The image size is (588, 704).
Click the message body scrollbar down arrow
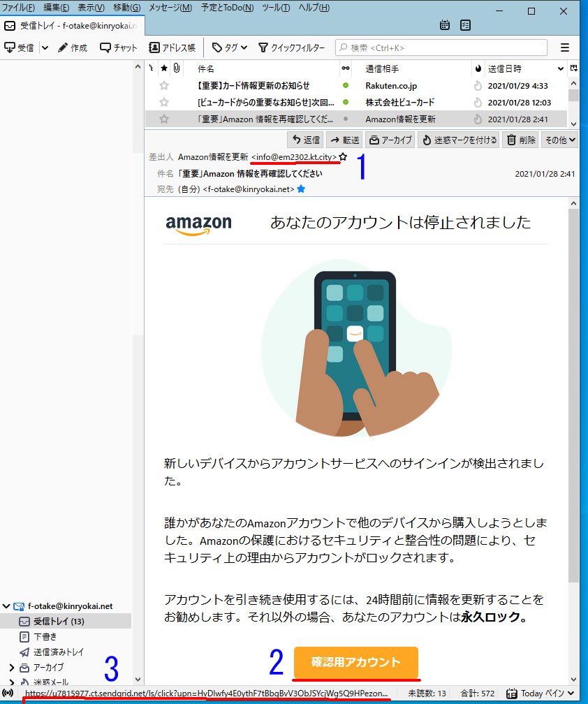(x=573, y=680)
